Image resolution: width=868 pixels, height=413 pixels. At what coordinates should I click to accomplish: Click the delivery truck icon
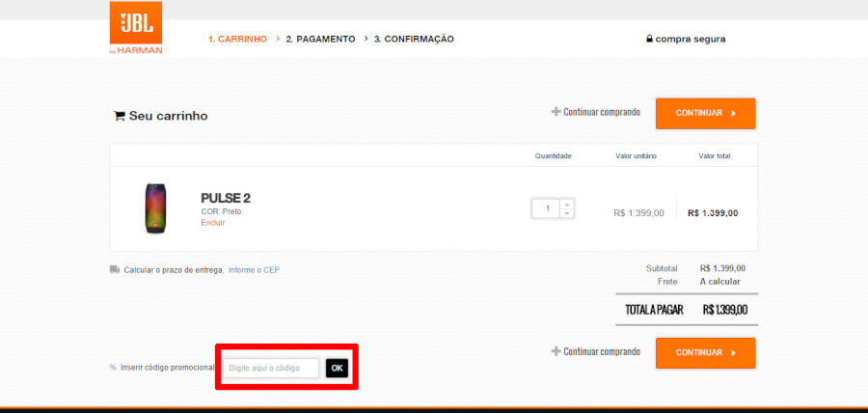[x=115, y=270]
